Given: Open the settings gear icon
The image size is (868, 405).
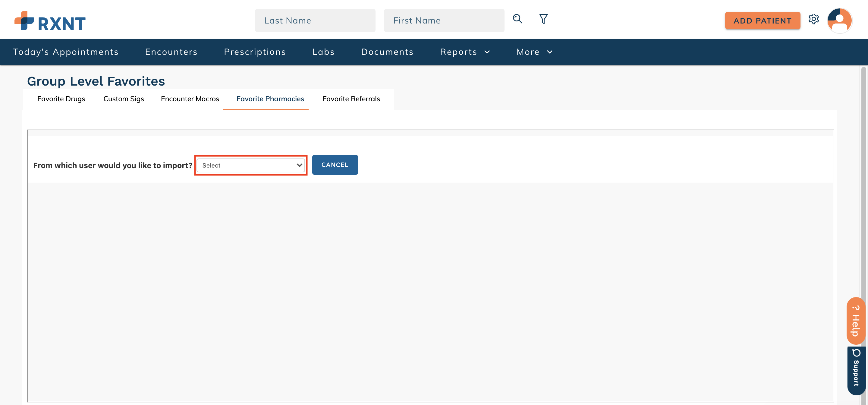Looking at the screenshot, I should 813,19.
